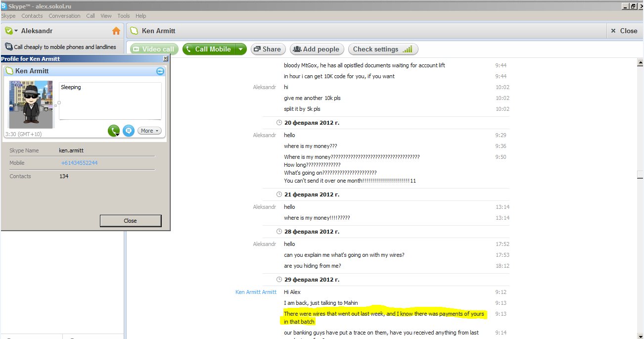Click the 18:12 message timestamp

pos(503,266)
